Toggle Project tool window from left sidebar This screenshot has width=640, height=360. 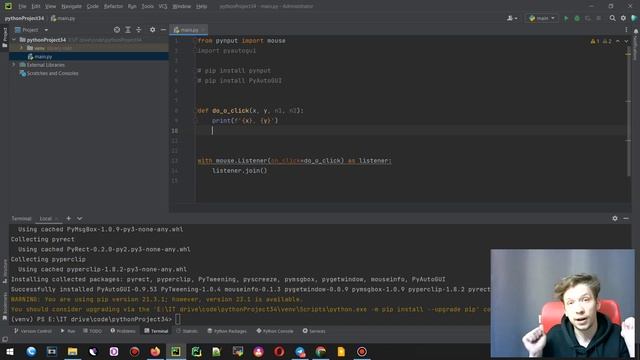coord(4,38)
